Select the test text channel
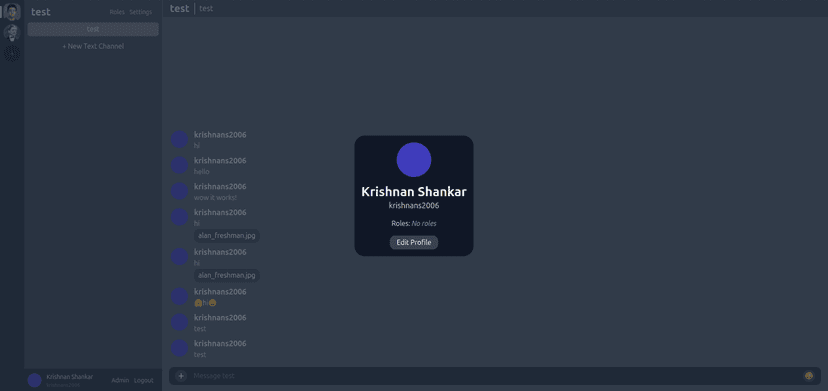 pos(93,29)
